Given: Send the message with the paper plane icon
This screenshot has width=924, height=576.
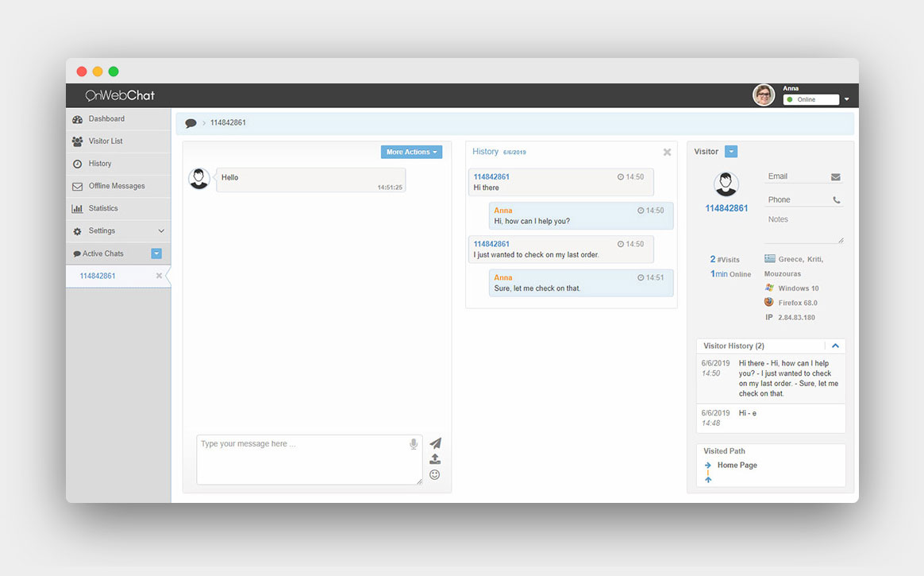Looking at the screenshot, I should point(435,443).
